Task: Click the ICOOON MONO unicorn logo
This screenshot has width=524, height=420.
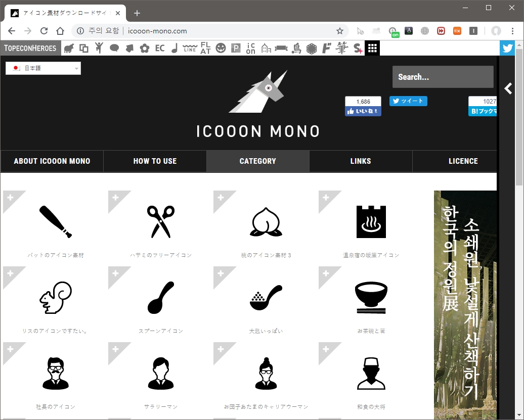Action: [x=257, y=104]
